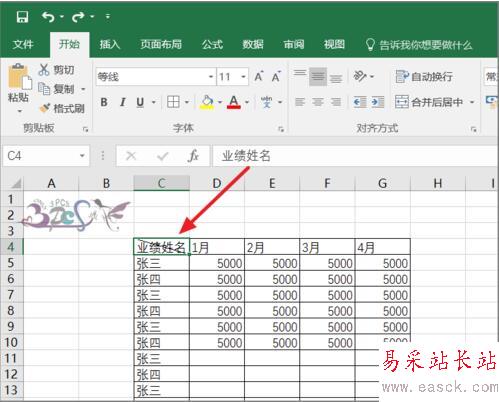Screen dimensions: 499x402
Task: Select row 5 header
Action: click(x=11, y=263)
